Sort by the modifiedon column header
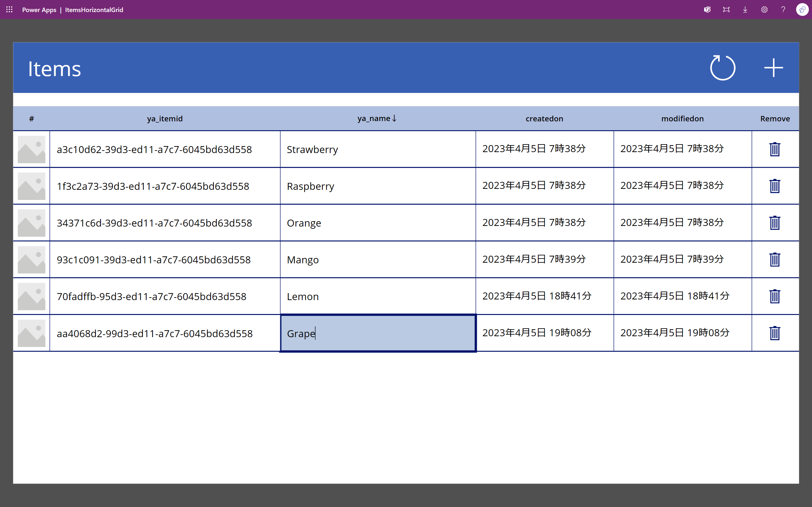Image resolution: width=812 pixels, height=507 pixels. 682,119
